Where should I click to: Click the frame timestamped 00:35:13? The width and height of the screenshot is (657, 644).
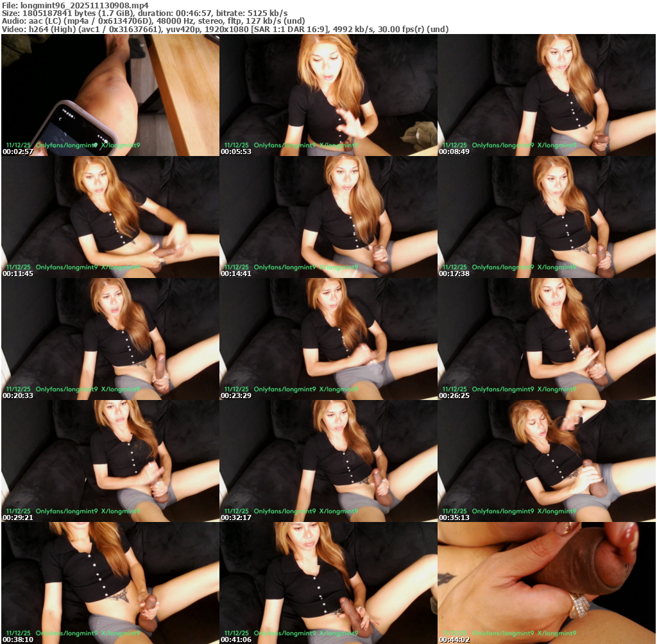pos(547,461)
